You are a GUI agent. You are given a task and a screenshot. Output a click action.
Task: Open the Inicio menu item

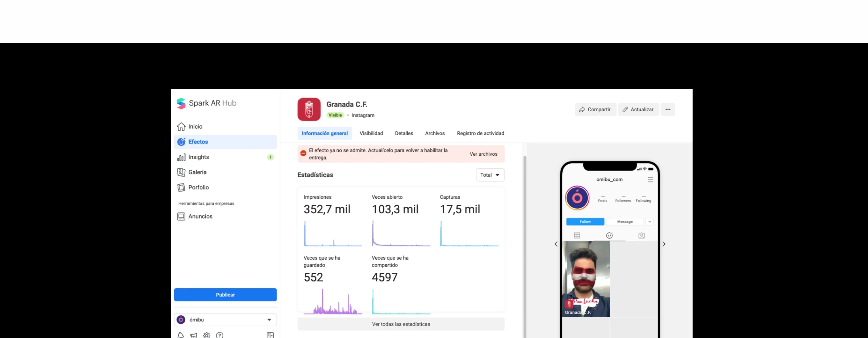point(225,127)
